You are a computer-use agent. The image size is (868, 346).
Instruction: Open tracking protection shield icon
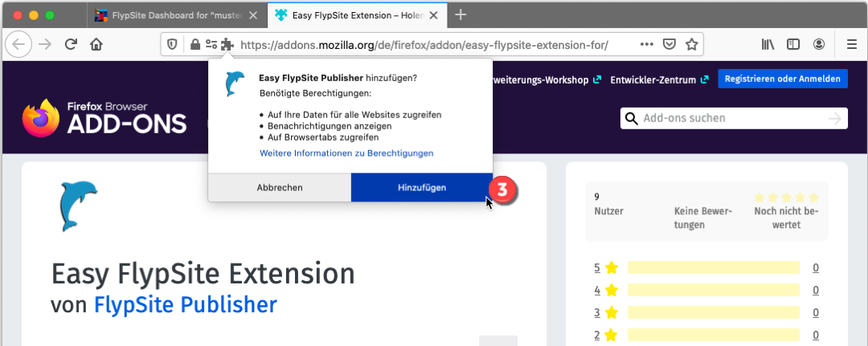[173, 44]
